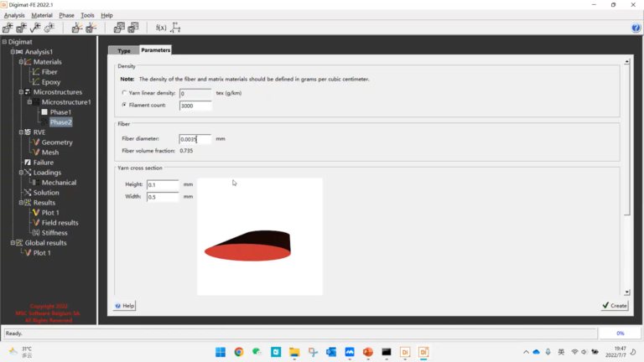Click the blue help question icon
644x362 pixels.
[x=636, y=28]
